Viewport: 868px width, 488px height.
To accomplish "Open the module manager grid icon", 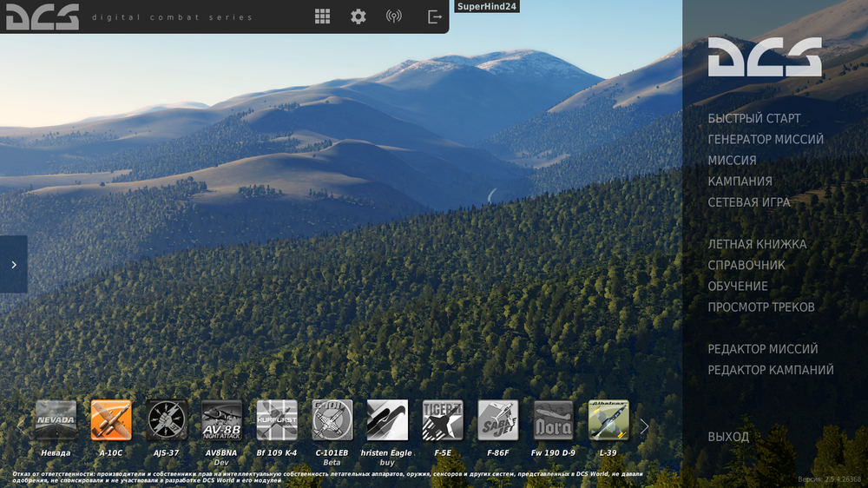I will pos(322,16).
